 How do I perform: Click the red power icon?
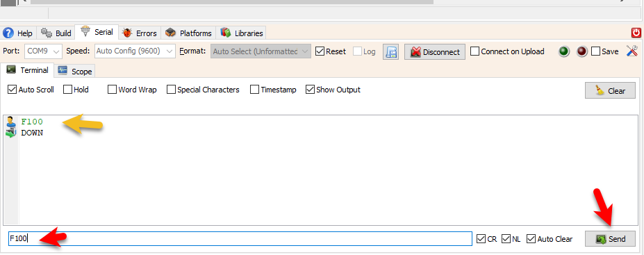point(636,33)
